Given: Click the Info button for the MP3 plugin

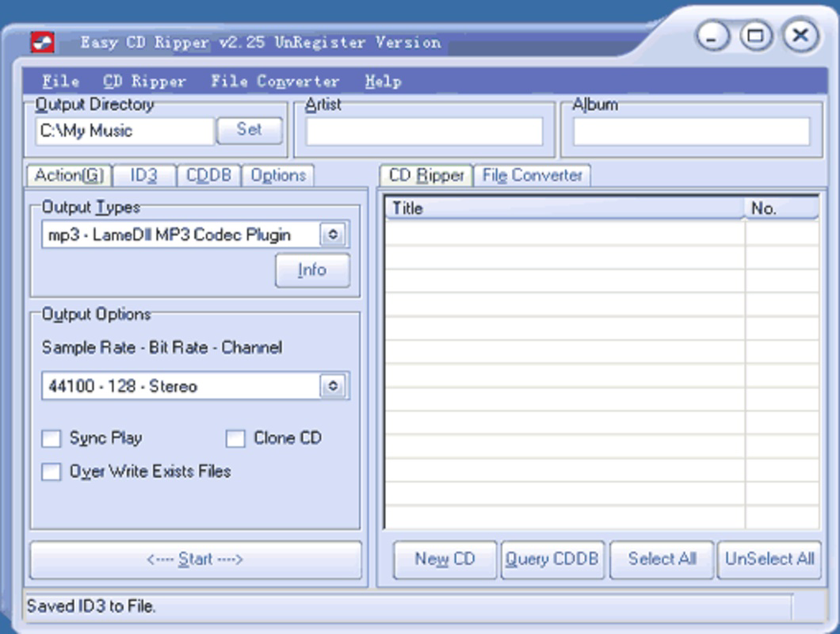Looking at the screenshot, I should [312, 269].
